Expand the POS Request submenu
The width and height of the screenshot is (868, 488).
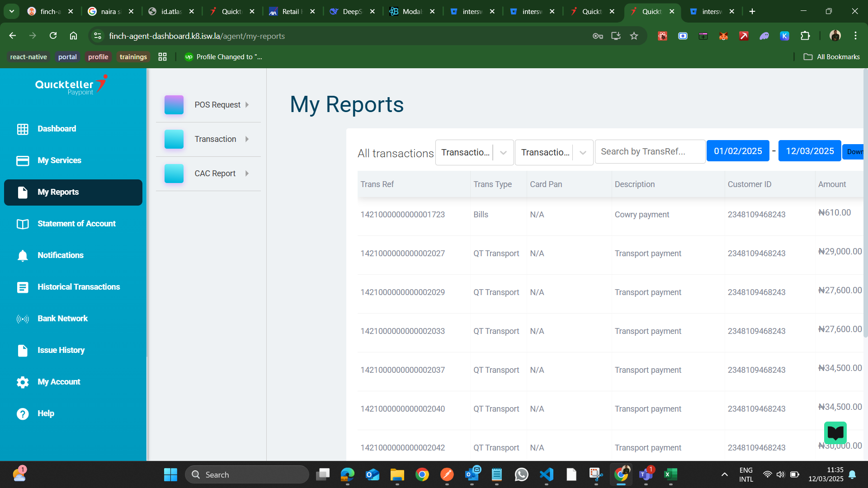coord(247,105)
